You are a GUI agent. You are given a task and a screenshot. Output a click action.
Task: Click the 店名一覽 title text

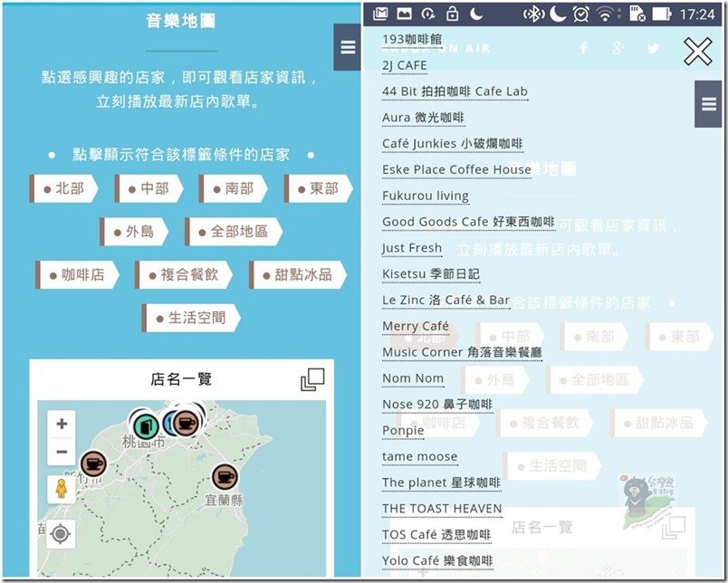pyautogui.click(x=181, y=379)
